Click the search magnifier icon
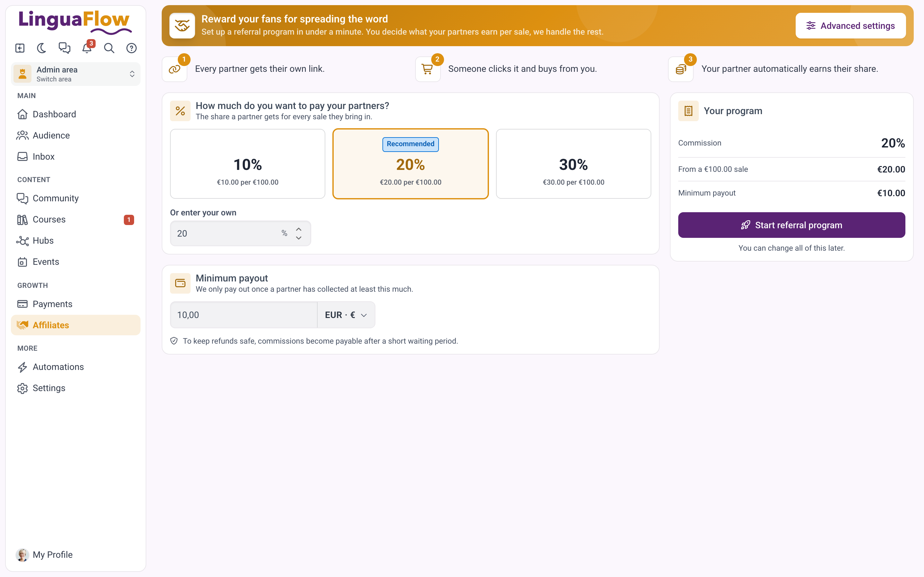 (109, 48)
